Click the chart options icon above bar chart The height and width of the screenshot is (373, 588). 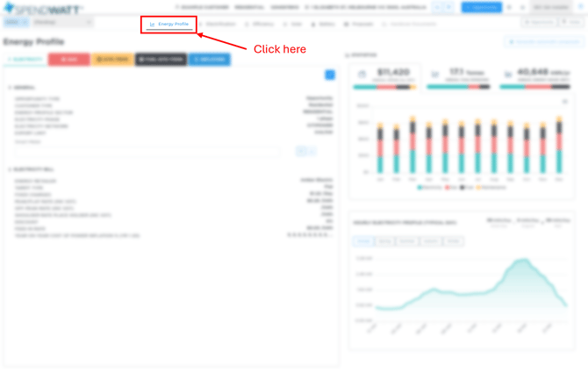(x=564, y=102)
